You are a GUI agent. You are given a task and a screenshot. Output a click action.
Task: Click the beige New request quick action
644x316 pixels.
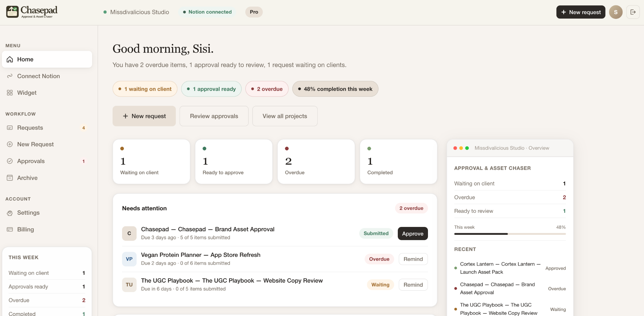tap(144, 116)
